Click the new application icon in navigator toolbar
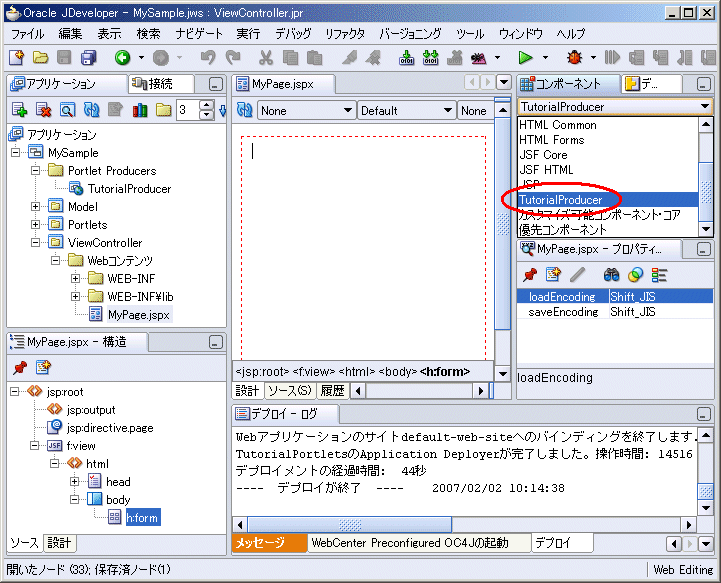The width and height of the screenshot is (721, 583). pyautogui.click(x=19, y=110)
